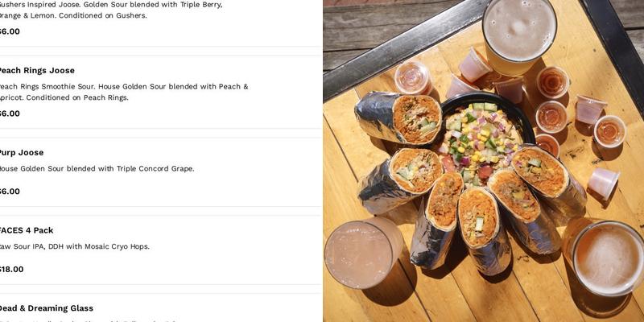Click the Dead & Dreaming Glass description
The height and width of the screenshot is (322, 644).
click(89, 320)
